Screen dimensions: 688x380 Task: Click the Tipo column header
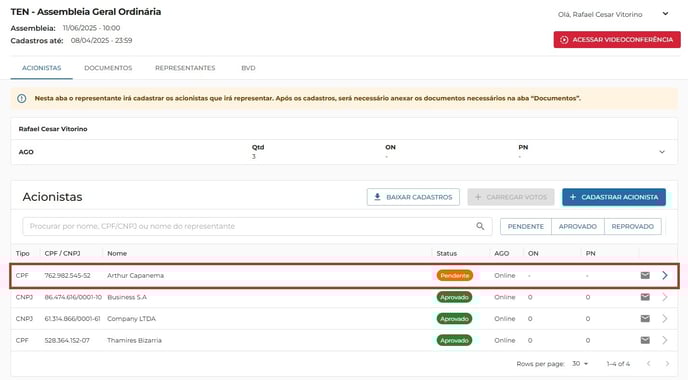tap(22, 253)
